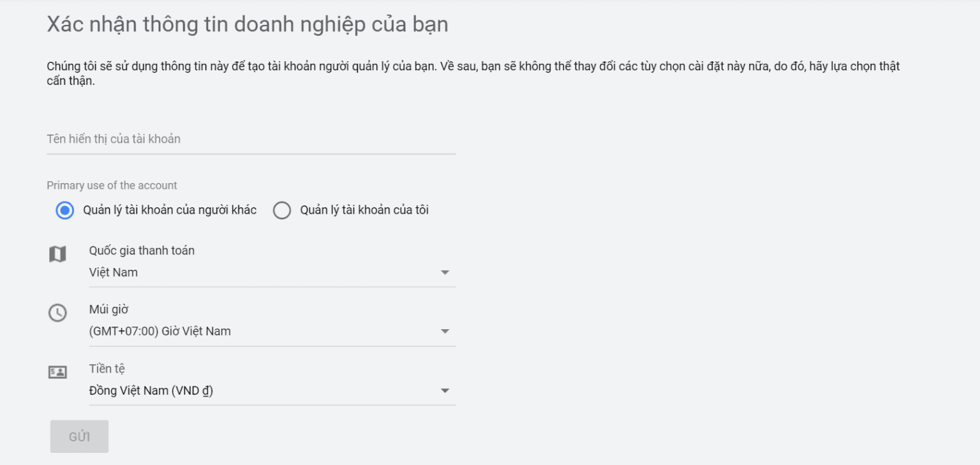Screen dimensions: 980x465
Task: Click the map icon beside billing country
Action: [57, 255]
